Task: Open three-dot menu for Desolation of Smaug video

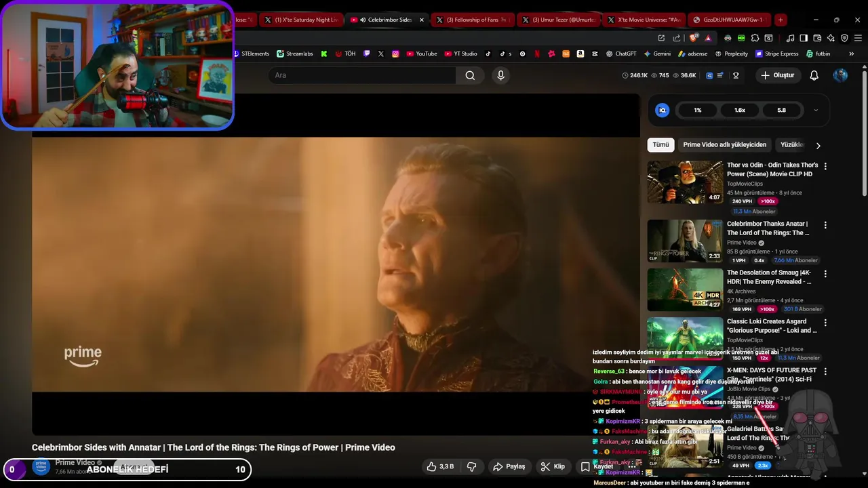Action: coord(825,274)
